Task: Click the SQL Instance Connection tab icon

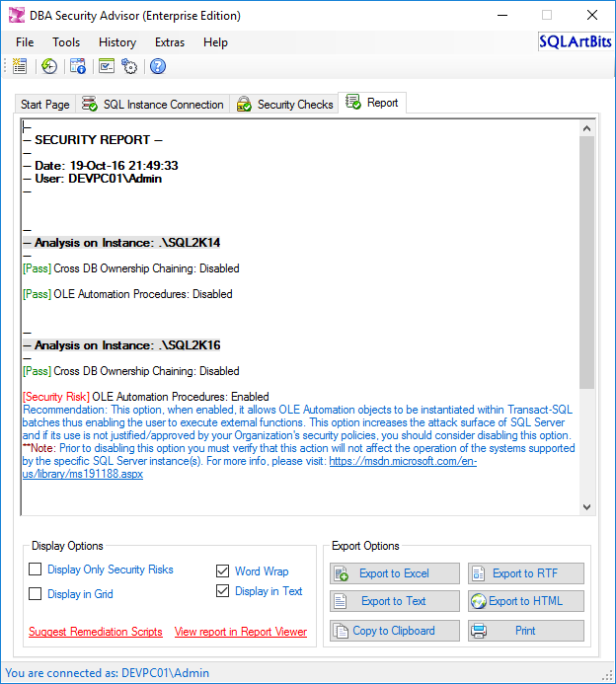Action: click(90, 104)
